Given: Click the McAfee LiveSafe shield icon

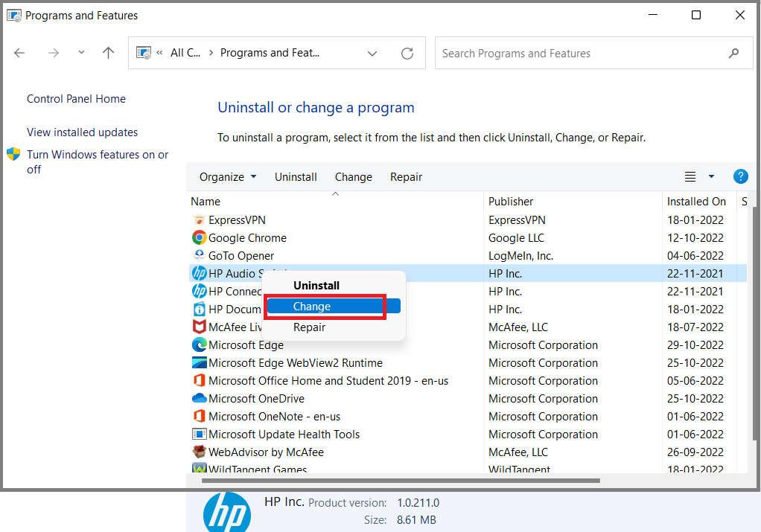Looking at the screenshot, I should [198, 327].
